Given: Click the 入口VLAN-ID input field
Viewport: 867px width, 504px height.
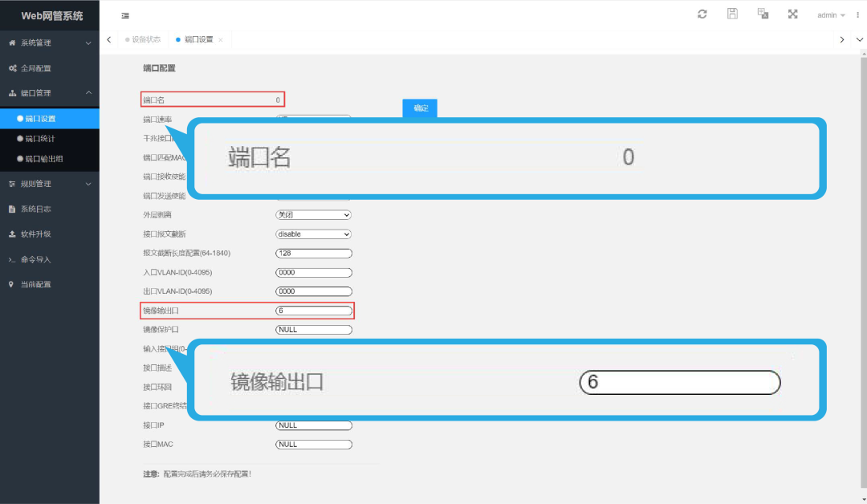Looking at the screenshot, I should coord(314,272).
